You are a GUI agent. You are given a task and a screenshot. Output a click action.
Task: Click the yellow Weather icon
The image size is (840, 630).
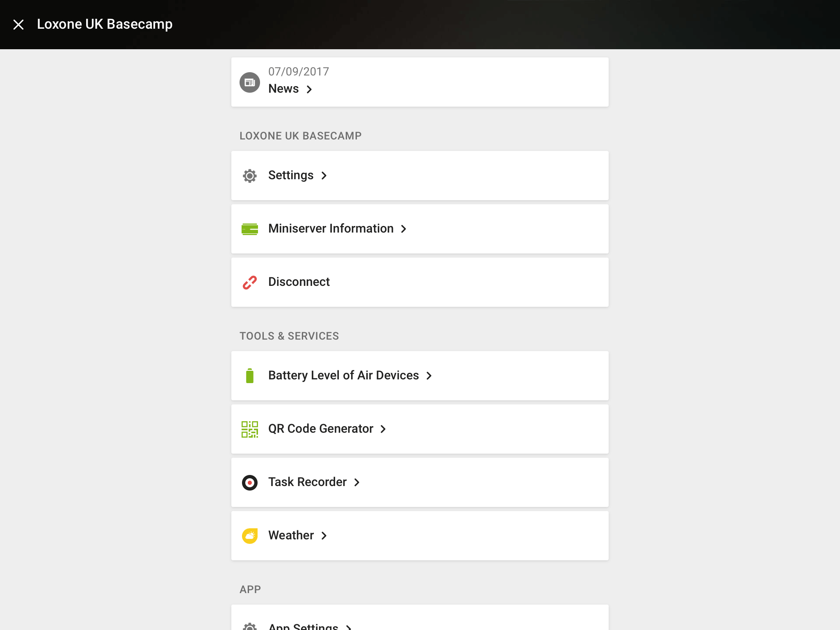250,536
